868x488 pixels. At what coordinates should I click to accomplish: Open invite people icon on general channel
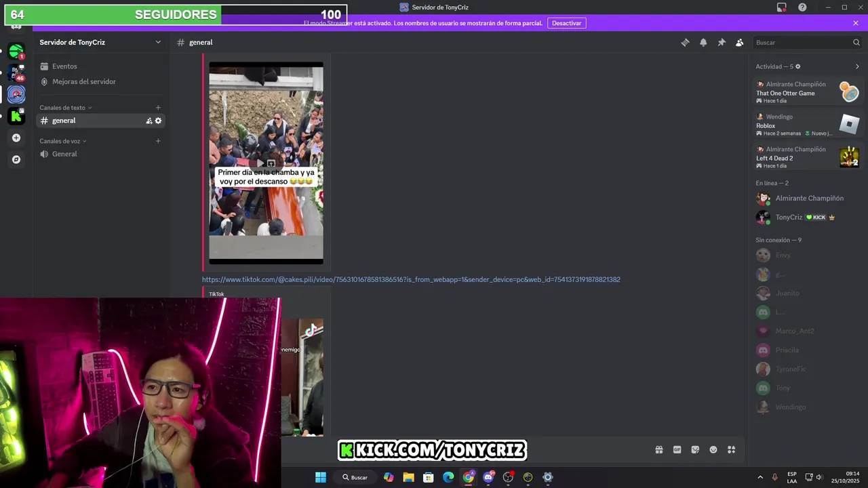click(149, 121)
